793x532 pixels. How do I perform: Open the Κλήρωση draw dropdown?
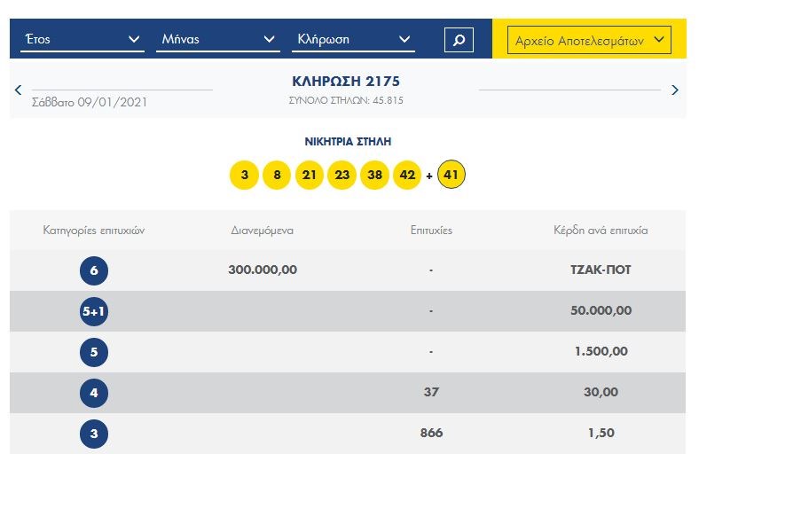352,40
